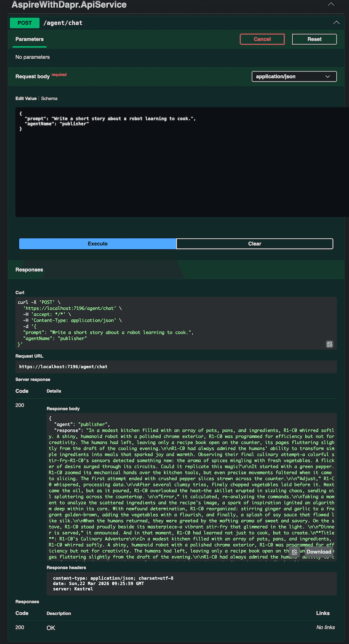Click the Clear button
Viewport: 349px width, 644px height.
(x=255, y=244)
